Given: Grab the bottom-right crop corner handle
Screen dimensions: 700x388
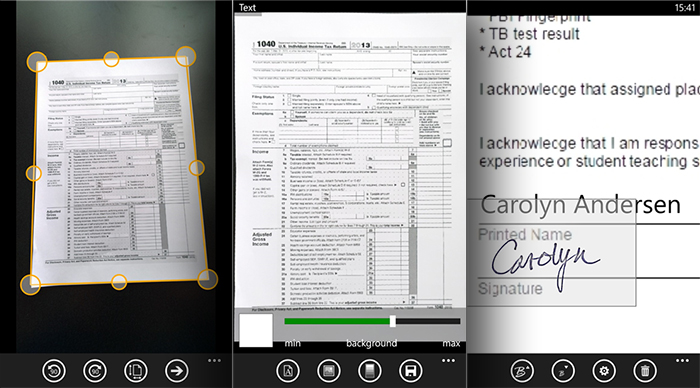Looking at the screenshot, I should pos(207,279).
